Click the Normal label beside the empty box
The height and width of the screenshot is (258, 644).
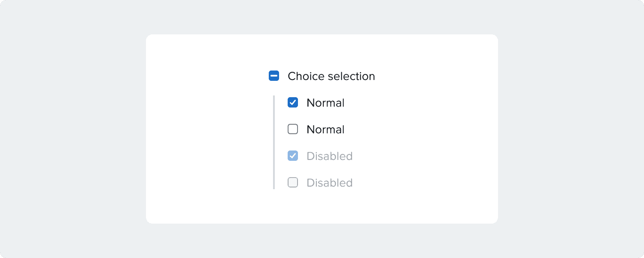pyautogui.click(x=325, y=129)
